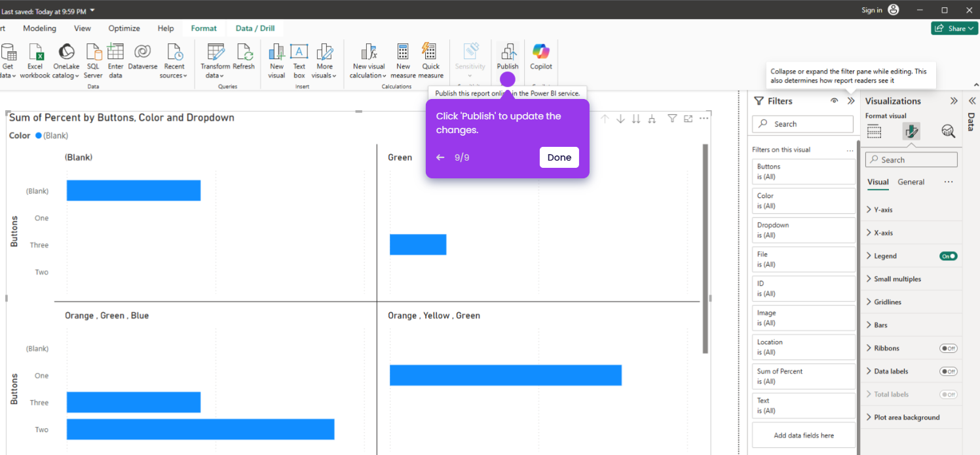Image resolution: width=980 pixels, height=455 pixels.
Task: Click the Total labels toggle
Action: coord(948,394)
